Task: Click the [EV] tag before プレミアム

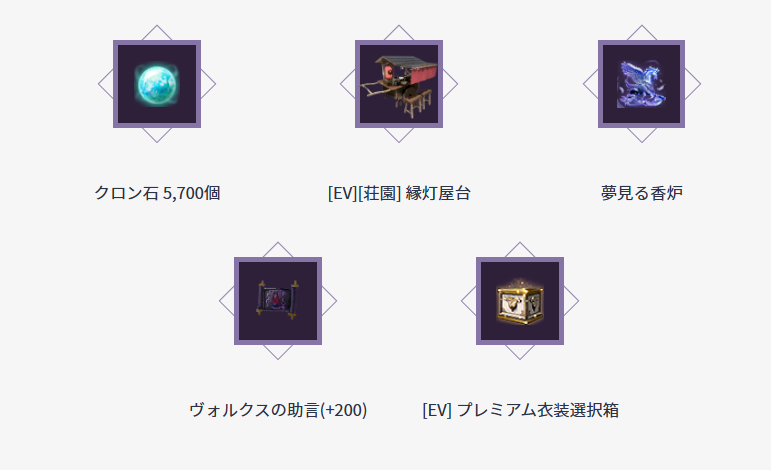Action: 437,410
